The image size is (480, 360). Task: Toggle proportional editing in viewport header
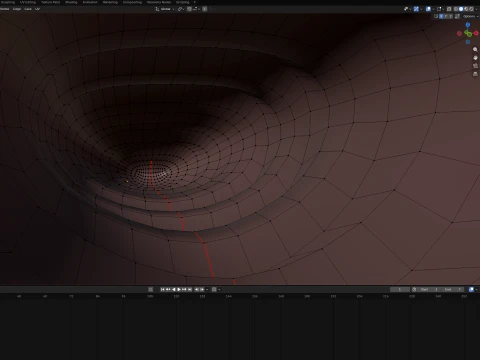tap(204, 9)
